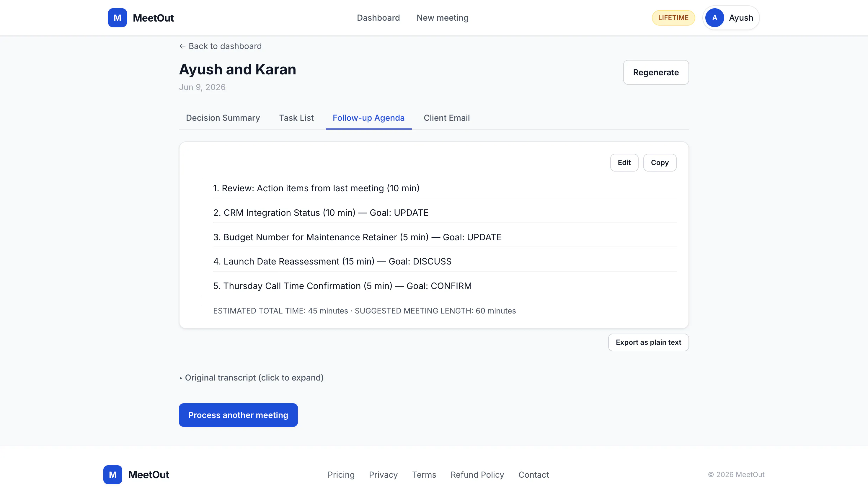Switch to the Client Email tab

(x=446, y=118)
